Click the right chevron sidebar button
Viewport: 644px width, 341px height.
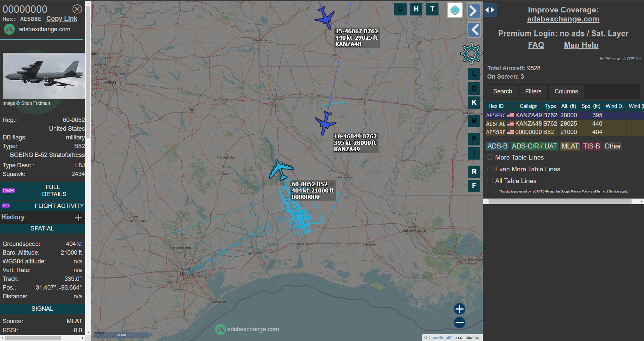(x=474, y=10)
